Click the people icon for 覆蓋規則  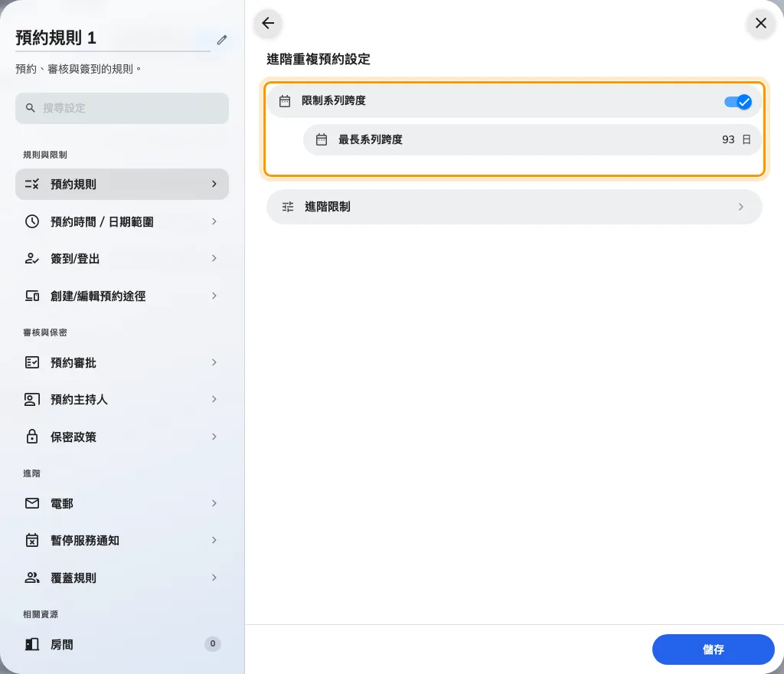tap(32, 577)
